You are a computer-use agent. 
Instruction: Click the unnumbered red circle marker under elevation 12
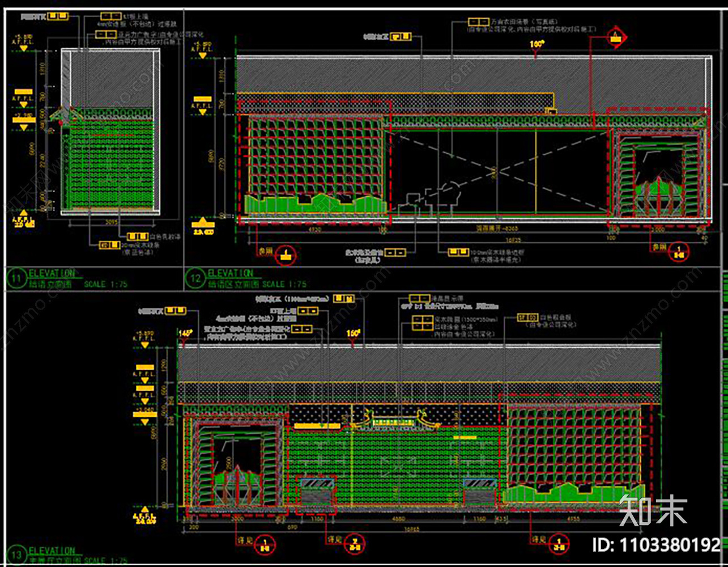[x=286, y=255]
